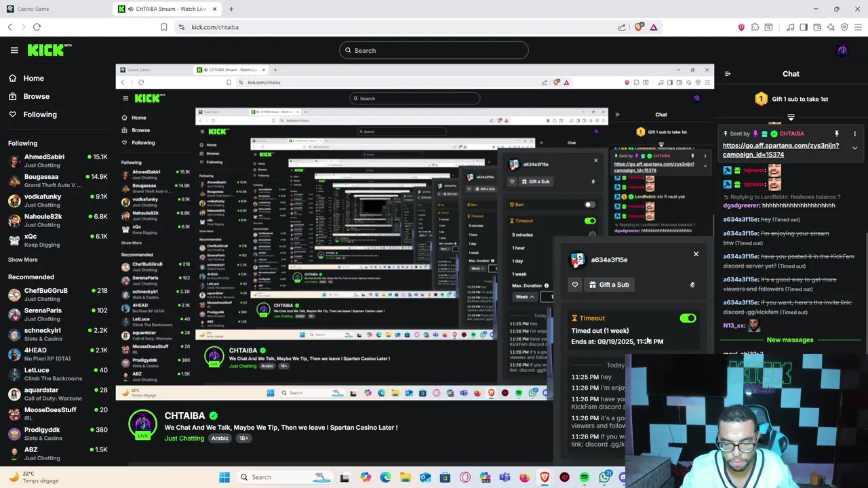Click the Gift a Sub button
Viewport: 868px width, 488px height.
pos(608,285)
